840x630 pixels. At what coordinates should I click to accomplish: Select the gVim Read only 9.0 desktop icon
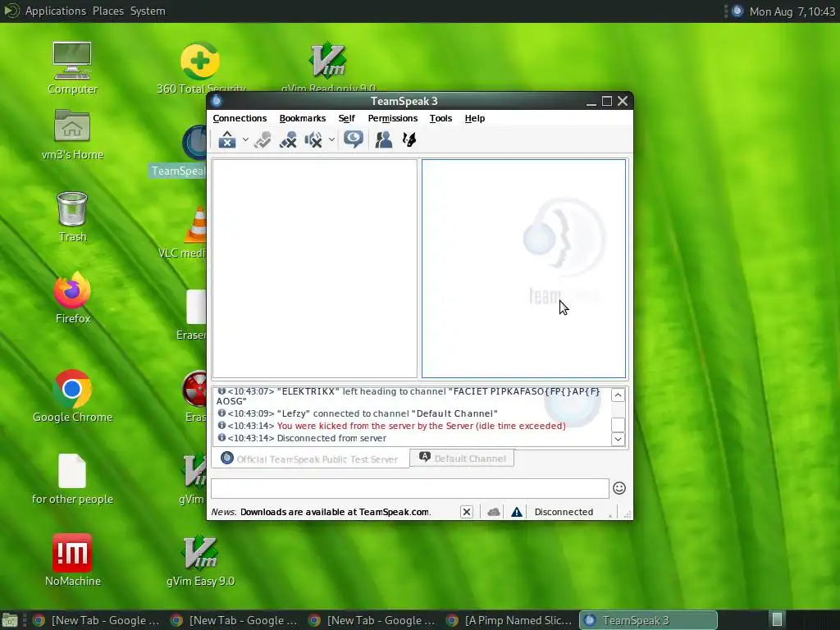coord(328,67)
